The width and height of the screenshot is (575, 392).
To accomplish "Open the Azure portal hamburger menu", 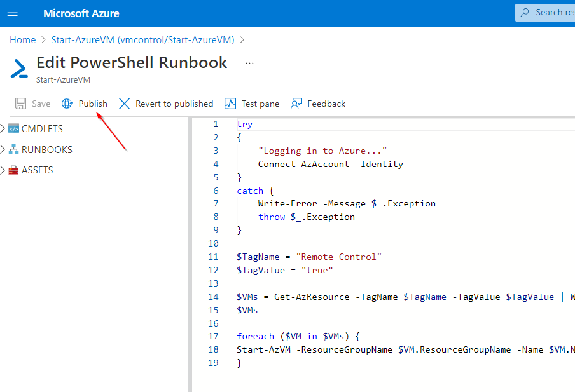I will (13, 13).
